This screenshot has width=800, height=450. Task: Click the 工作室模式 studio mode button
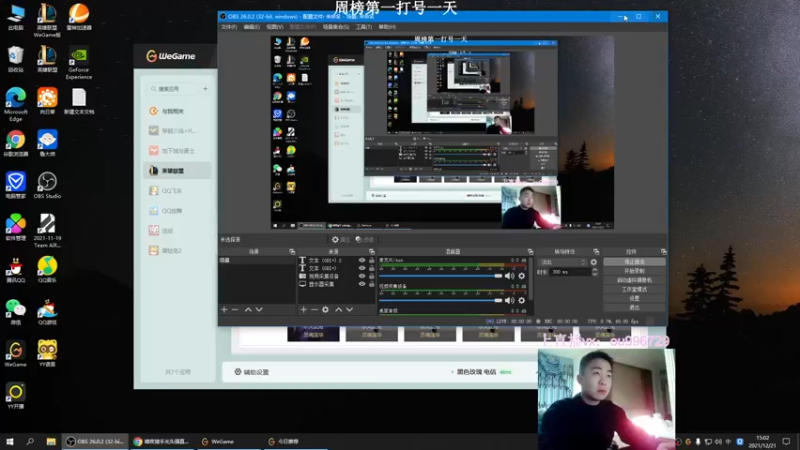(634, 289)
